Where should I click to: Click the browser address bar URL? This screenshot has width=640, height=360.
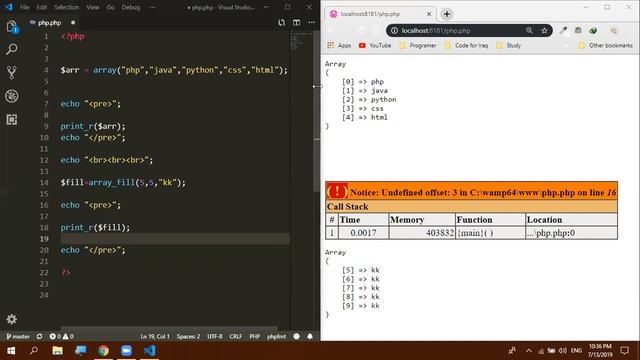[x=436, y=31]
